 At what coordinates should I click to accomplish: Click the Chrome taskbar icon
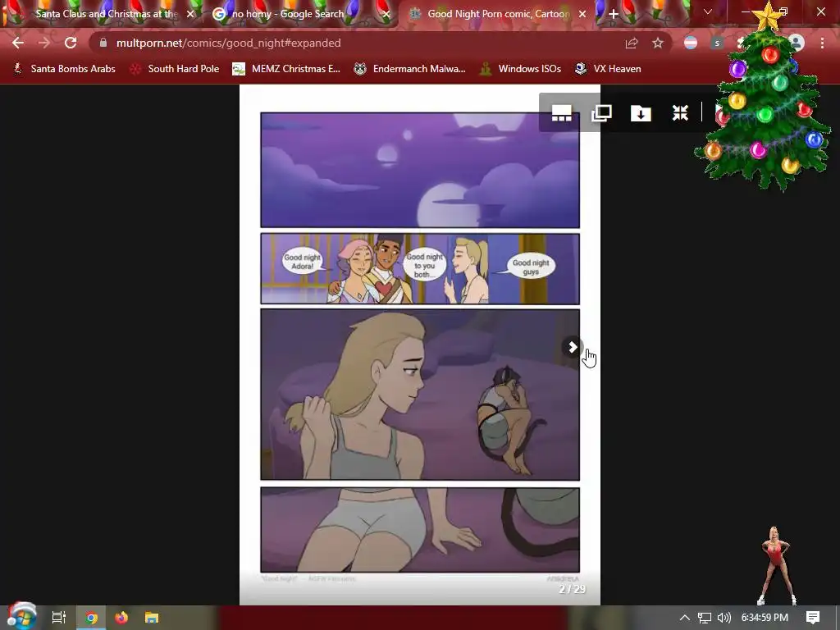click(92, 618)
